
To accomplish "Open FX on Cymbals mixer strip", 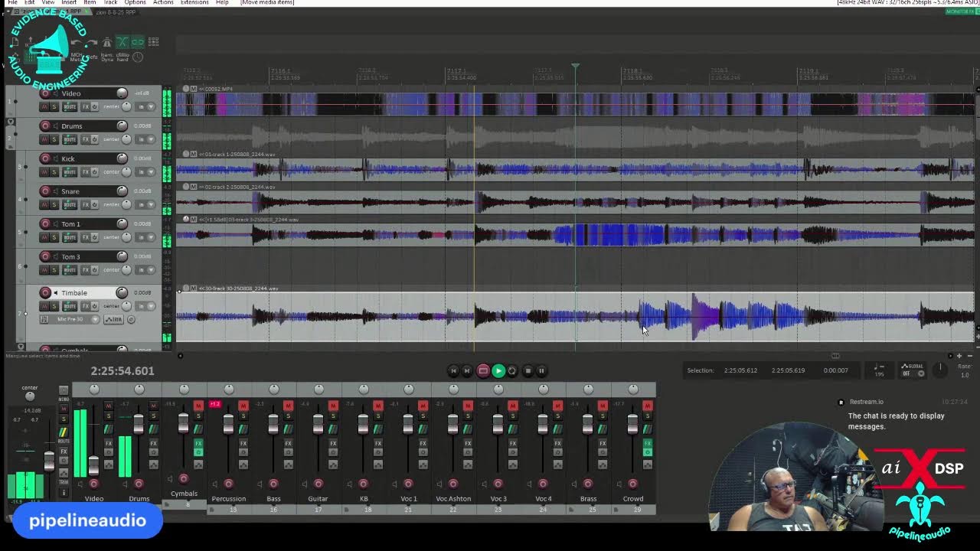I will click(x=198, y=443).
